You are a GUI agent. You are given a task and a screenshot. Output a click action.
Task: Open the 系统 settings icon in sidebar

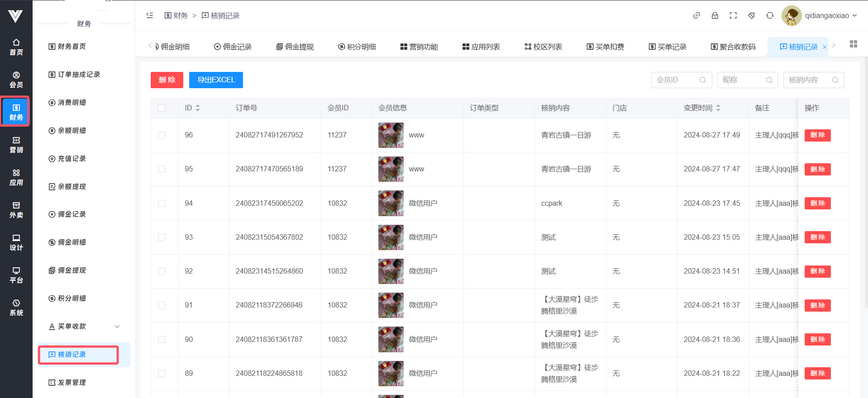(x=16, y=308)
